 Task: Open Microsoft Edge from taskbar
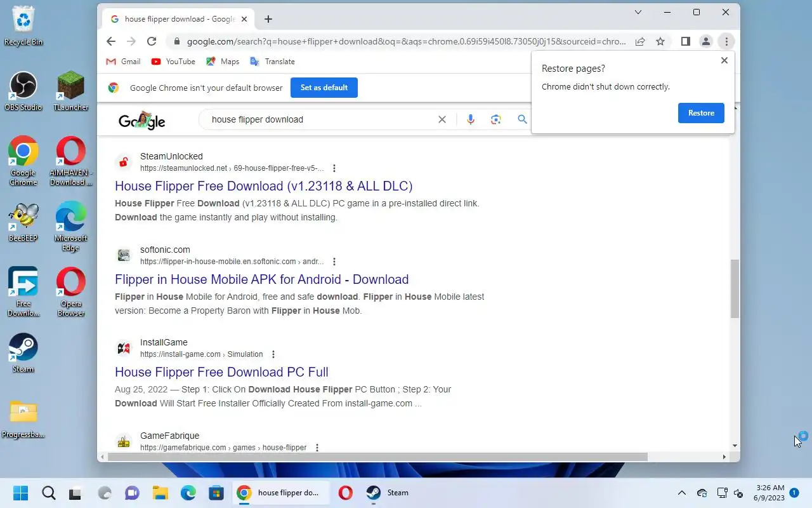(188, 493)
